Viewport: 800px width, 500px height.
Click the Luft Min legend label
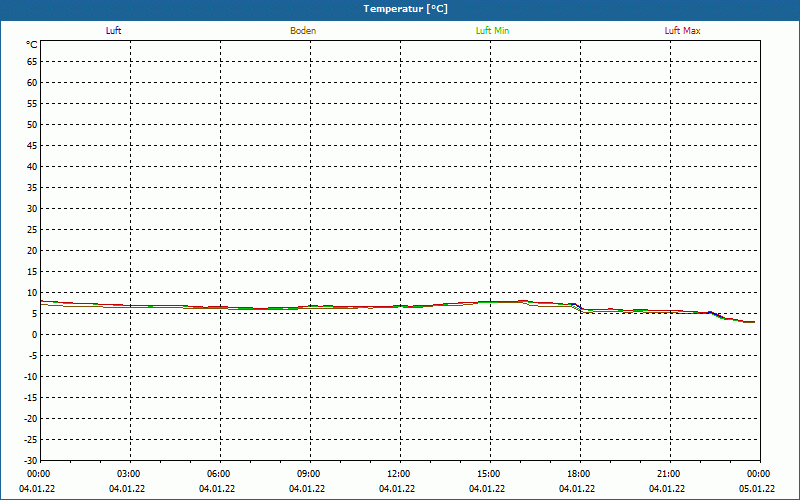[492, 31]
